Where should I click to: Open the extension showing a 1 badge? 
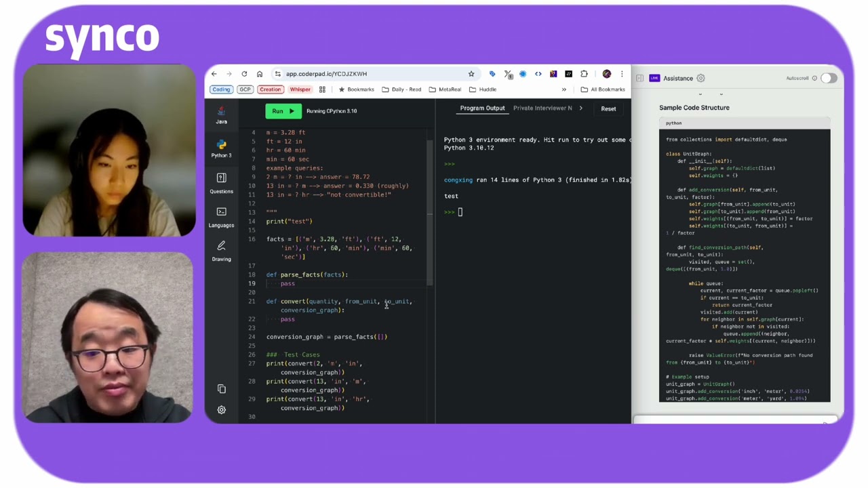pyautogui.click(x=508, y=74)
